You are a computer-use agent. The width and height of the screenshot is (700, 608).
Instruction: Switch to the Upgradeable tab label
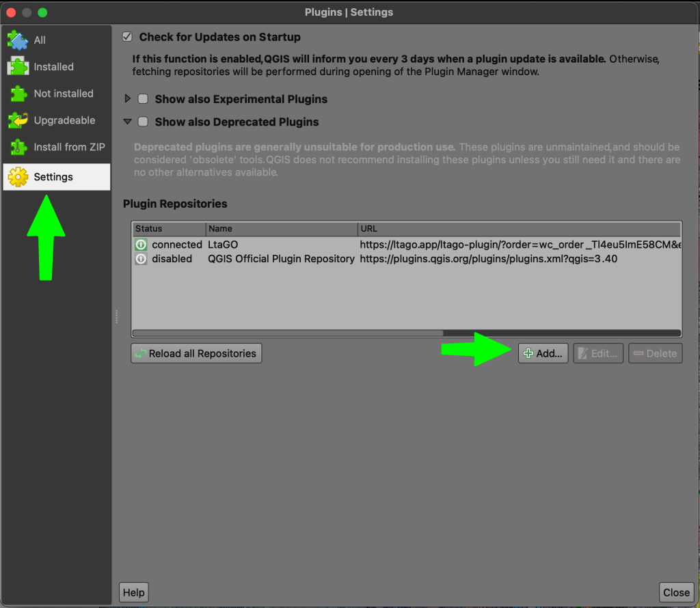pos(64,120)
